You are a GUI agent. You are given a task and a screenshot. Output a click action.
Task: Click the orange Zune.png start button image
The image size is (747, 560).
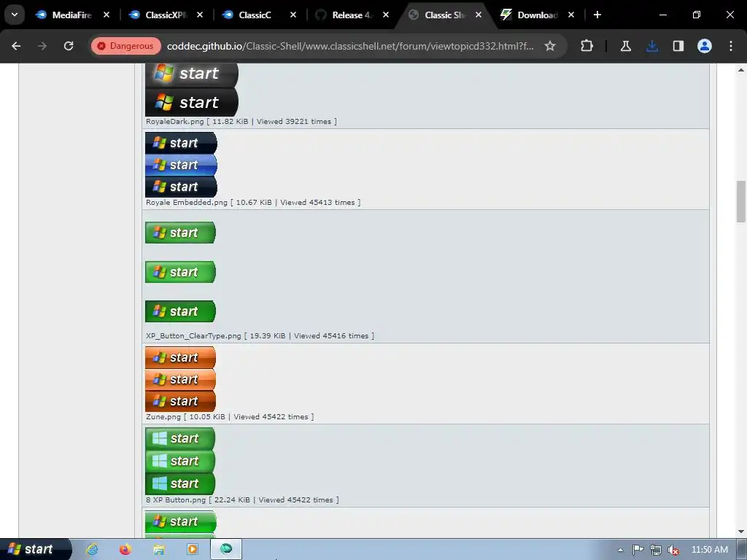pos(181,379)
